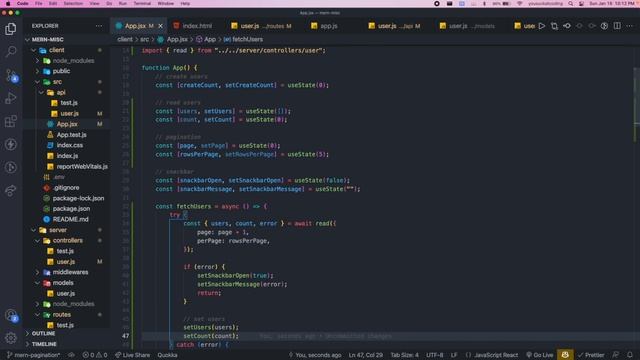Open macOS Spotlight search icon
Viewport: 640px width, 360px height.
click(571, 4)
